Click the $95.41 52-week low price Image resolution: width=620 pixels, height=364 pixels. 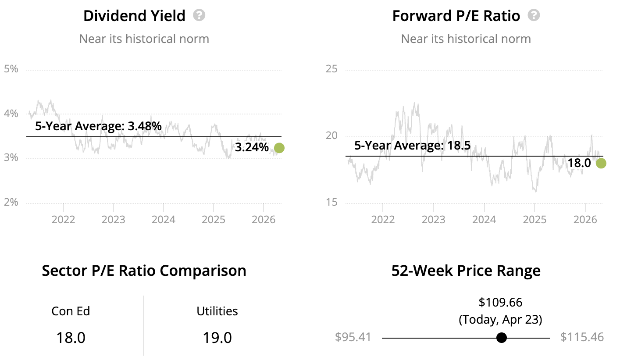[x=353, y=337]
